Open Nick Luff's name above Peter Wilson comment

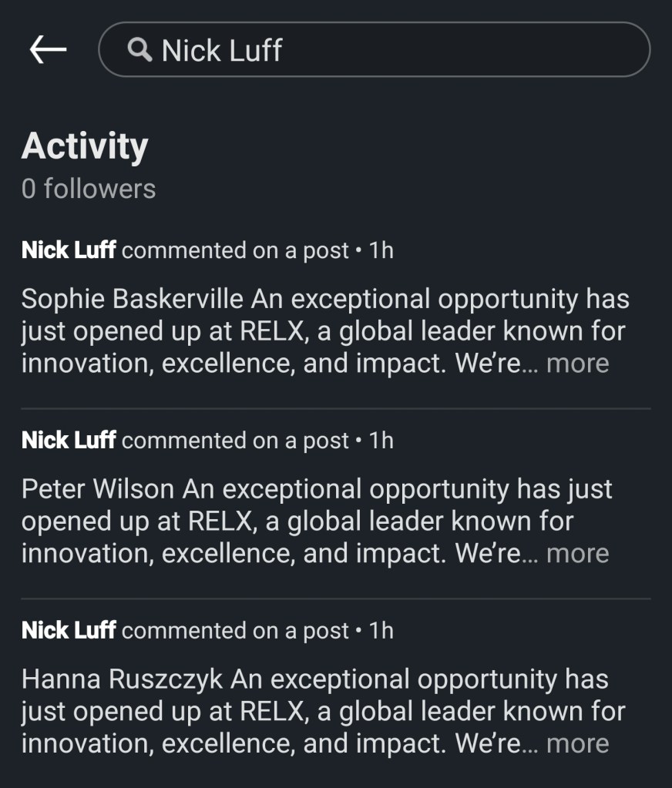69,441
